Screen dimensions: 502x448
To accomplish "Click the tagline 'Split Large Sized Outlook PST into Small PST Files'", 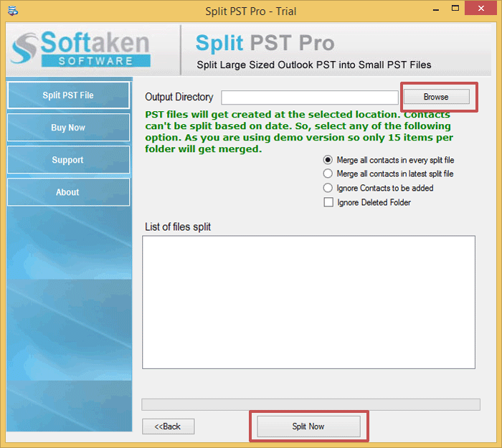I will tap(314, 65).
